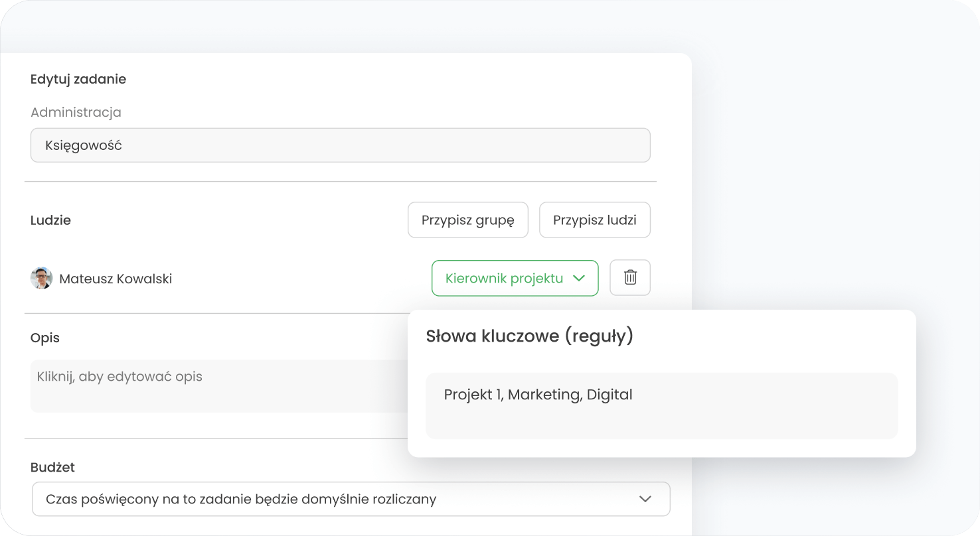This screenshot has width=980, height=536.
Task: Click the Ludzie section label
Action: tap(50, 220)
